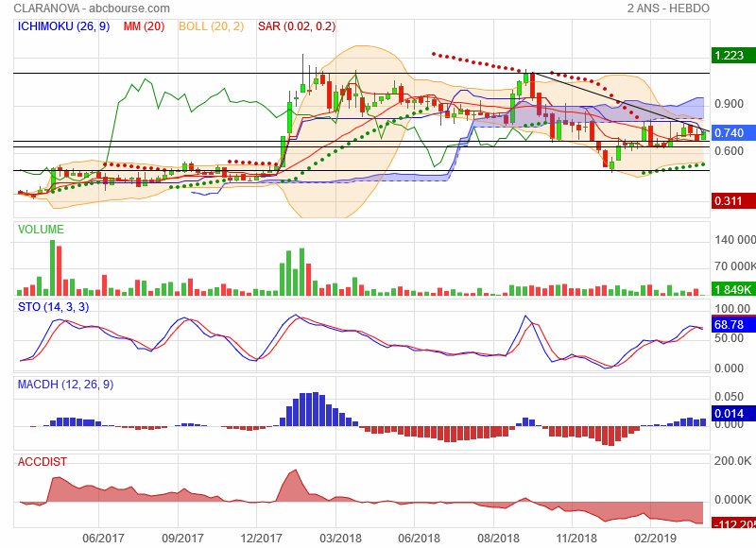Click the green 1 849K volume tag
Screen dimensions: 756x548
[x=733, y=289]
